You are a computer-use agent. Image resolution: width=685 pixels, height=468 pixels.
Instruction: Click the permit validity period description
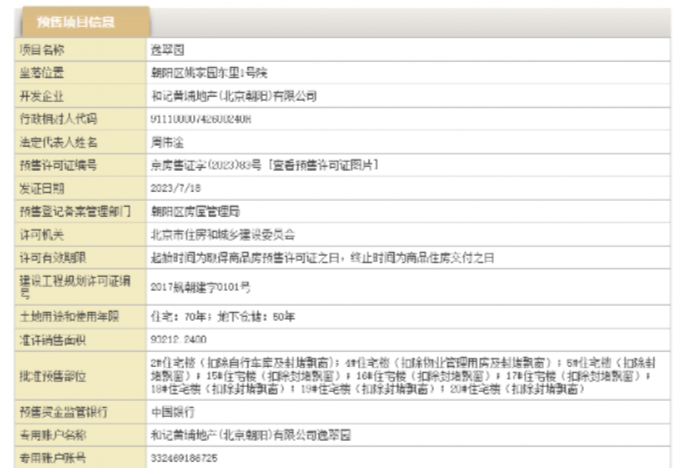point(322,257)
